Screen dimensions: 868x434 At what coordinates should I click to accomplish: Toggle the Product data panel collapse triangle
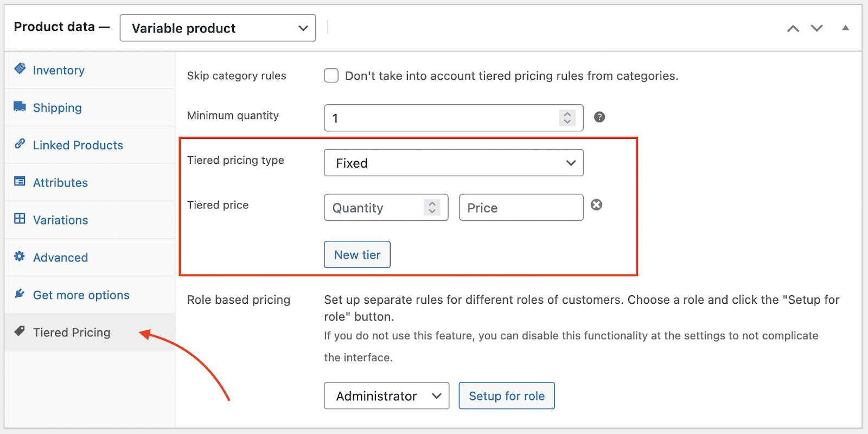845,28
